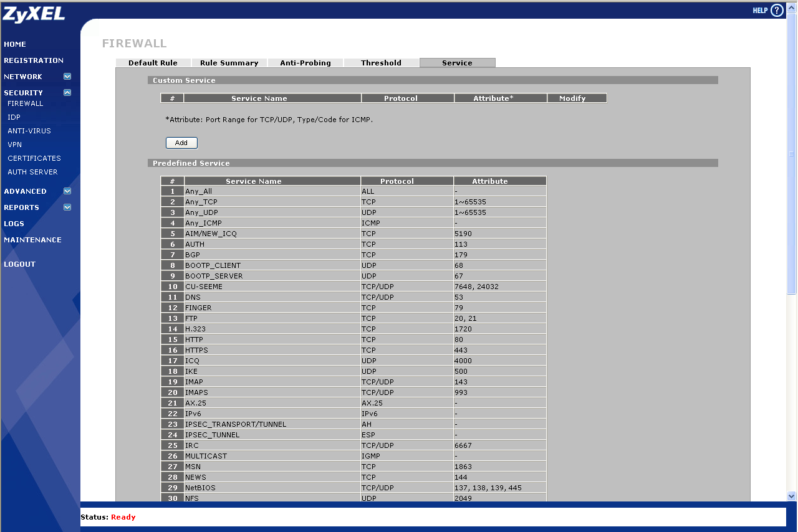The width and height of the screenshot is (798, 532).
Task: Click the ZyXEL logo
Action: [x=34, y=14]
